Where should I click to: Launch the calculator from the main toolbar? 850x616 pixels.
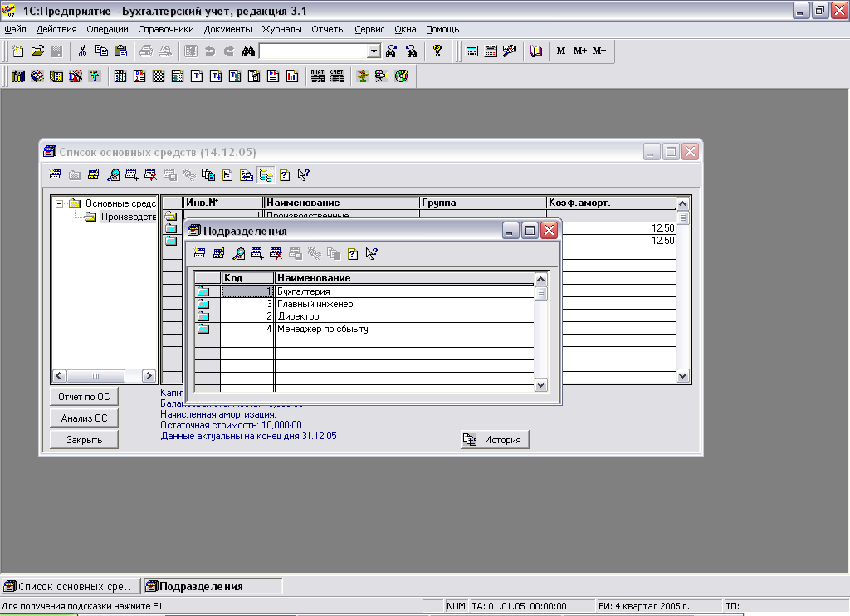tap(471, 51)
